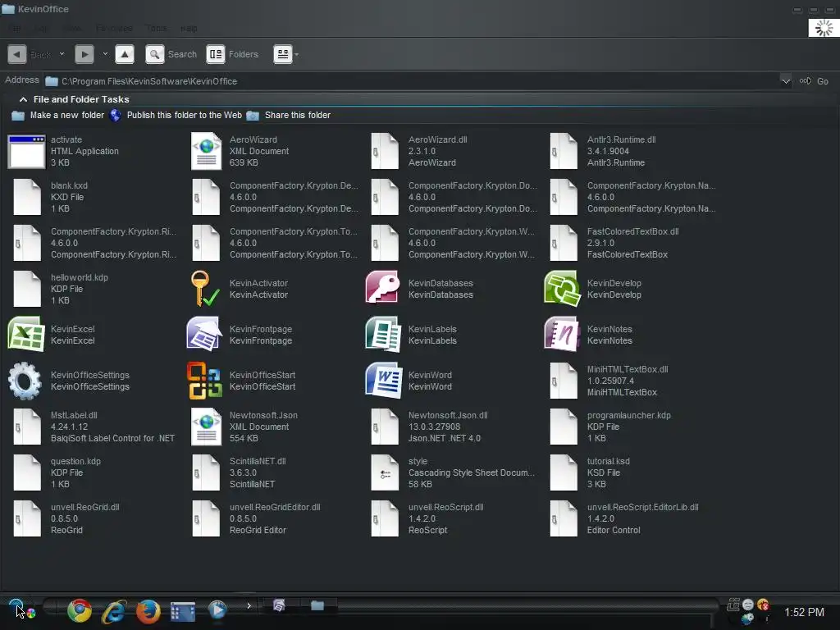Launch KevinDatabases from its icon
This screenshot has height=630, width=840.
tap(384, 288)
